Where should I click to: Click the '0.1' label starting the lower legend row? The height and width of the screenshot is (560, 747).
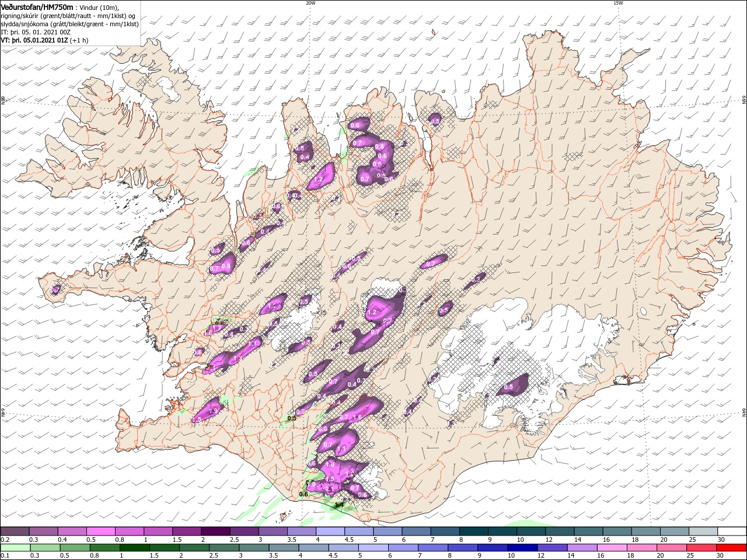[x=5, y=556]
